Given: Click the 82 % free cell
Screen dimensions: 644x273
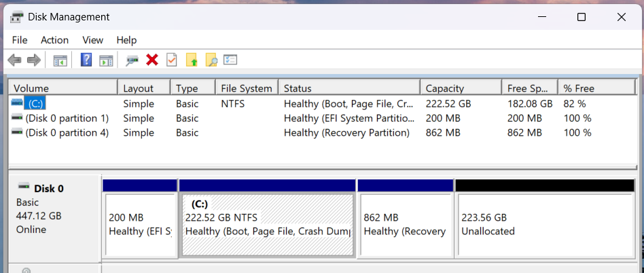Looking at the screenshot, I should click(575, 103).
